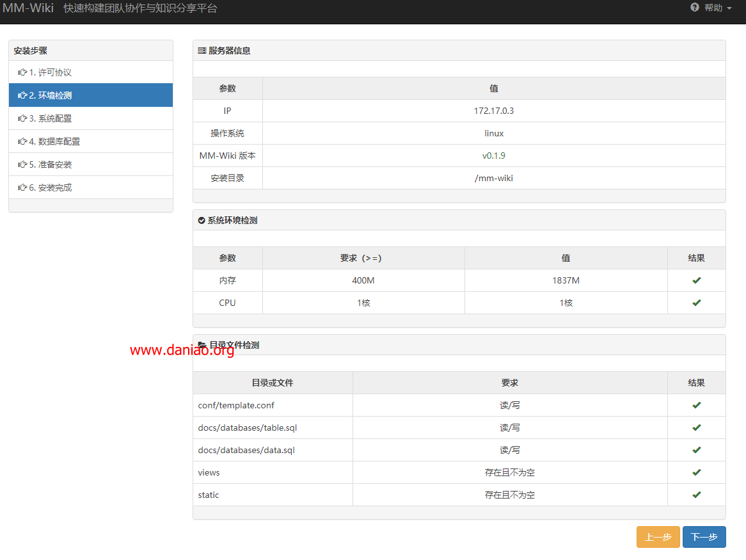The width and height of the screenshot is (746, 560).
Task: Click the checkmark for static row
Action: [x=697, y=495]
